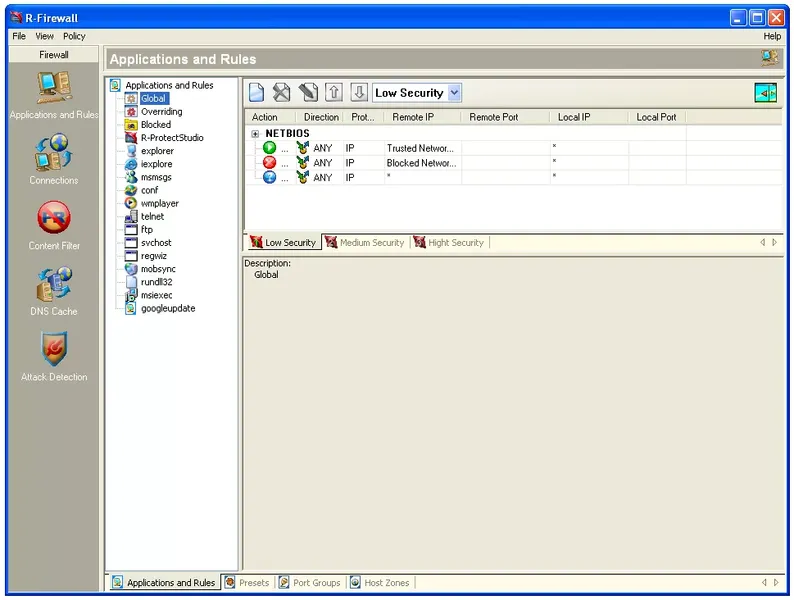794x600 pixels.
Task: Click the New rule toolbar icon
Action: (257, 93)
